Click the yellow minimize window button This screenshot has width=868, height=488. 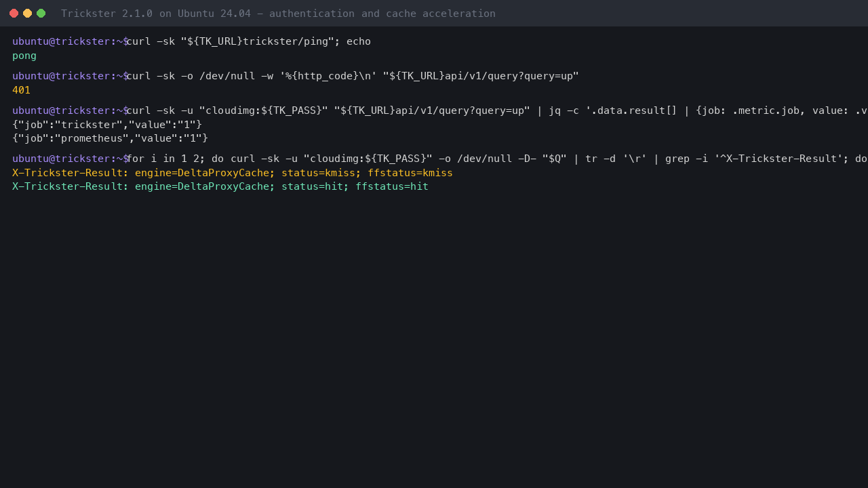click(27, 14)
